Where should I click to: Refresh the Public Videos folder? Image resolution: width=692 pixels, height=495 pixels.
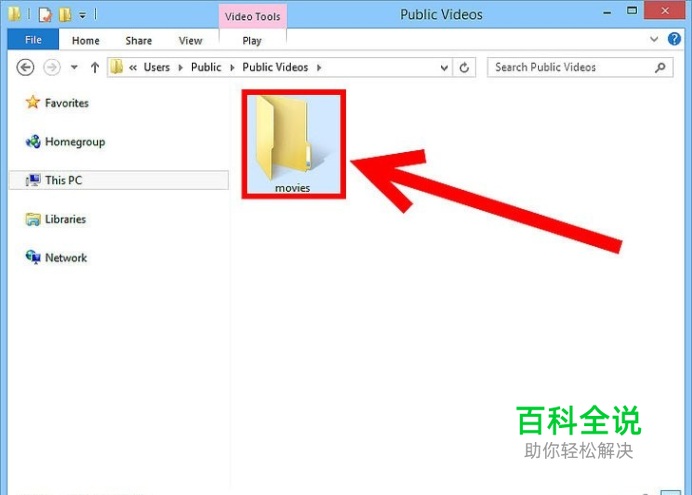464,68
